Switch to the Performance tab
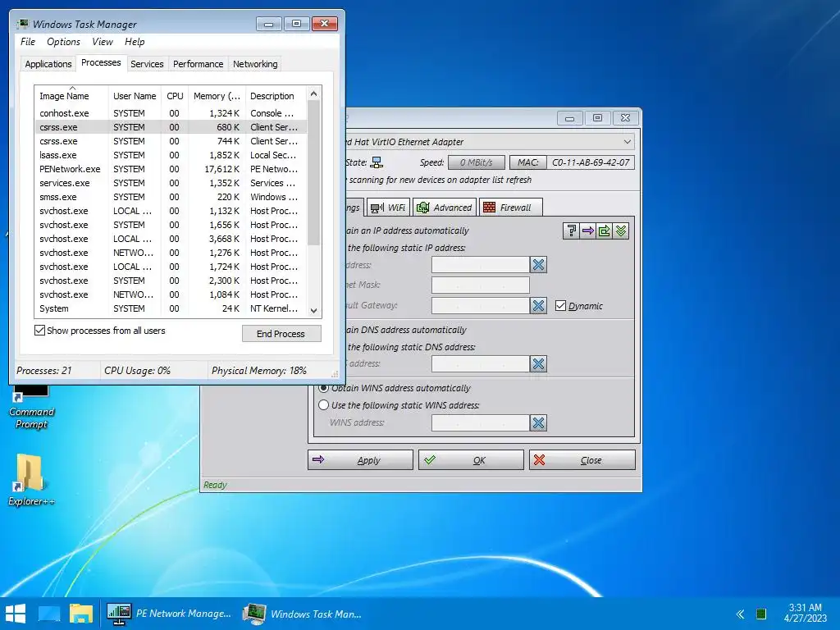The width and height of the screenshot is (840, 630). coord(198,64)
